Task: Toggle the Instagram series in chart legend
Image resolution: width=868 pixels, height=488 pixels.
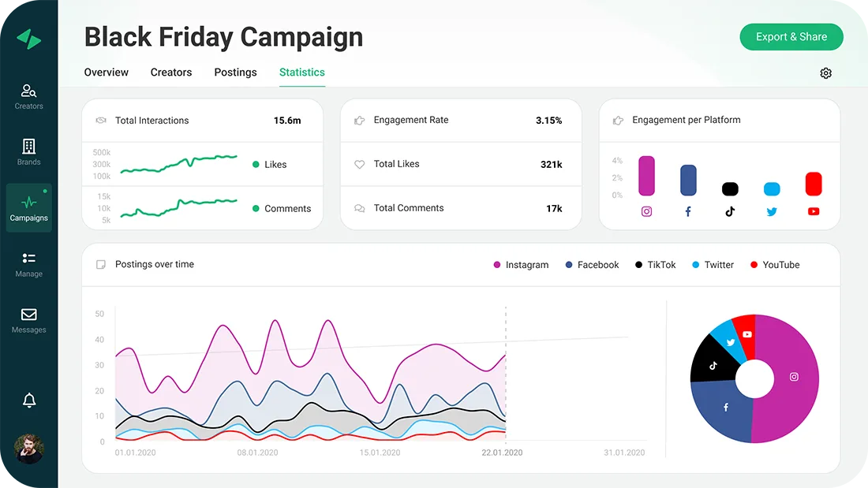Action: tap(521, 265)
